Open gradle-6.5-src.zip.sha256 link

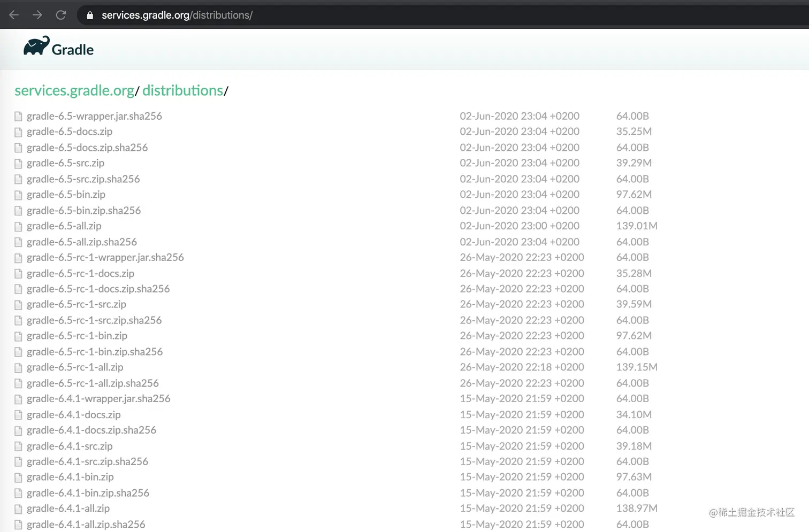tap(83, 179)
